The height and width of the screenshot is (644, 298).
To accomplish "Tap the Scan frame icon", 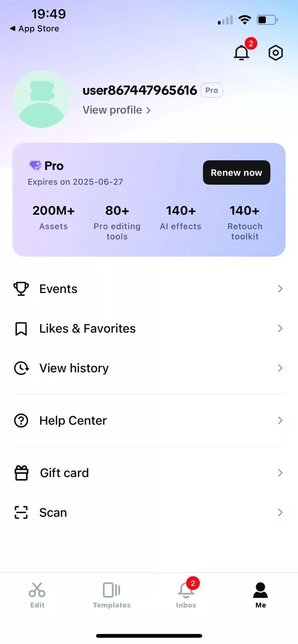I will point(21,513).
